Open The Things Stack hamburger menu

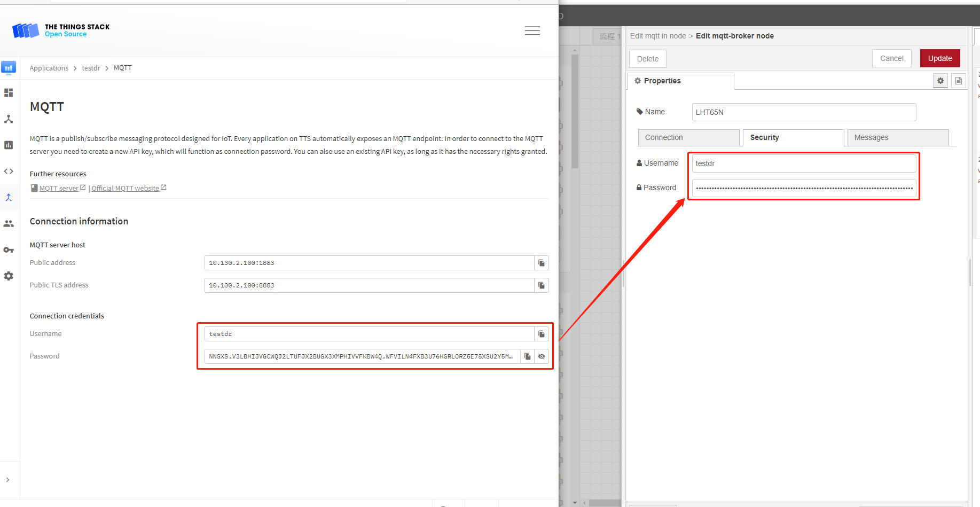point(532,30)
